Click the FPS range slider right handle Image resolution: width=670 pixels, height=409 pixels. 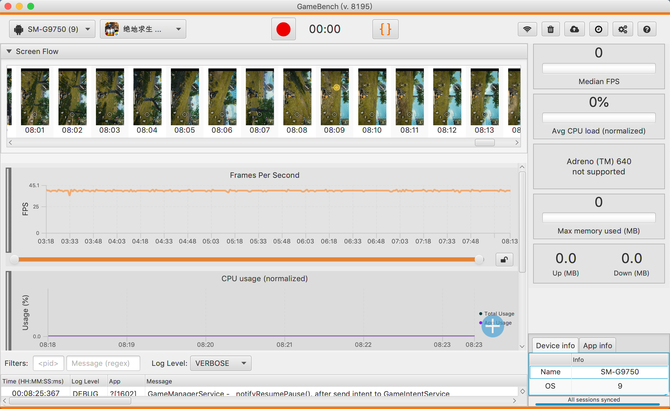pyautogui.click(x=479, y=259)
